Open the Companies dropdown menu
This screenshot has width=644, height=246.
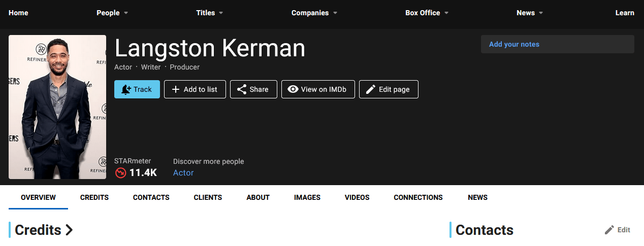(335, 13)
